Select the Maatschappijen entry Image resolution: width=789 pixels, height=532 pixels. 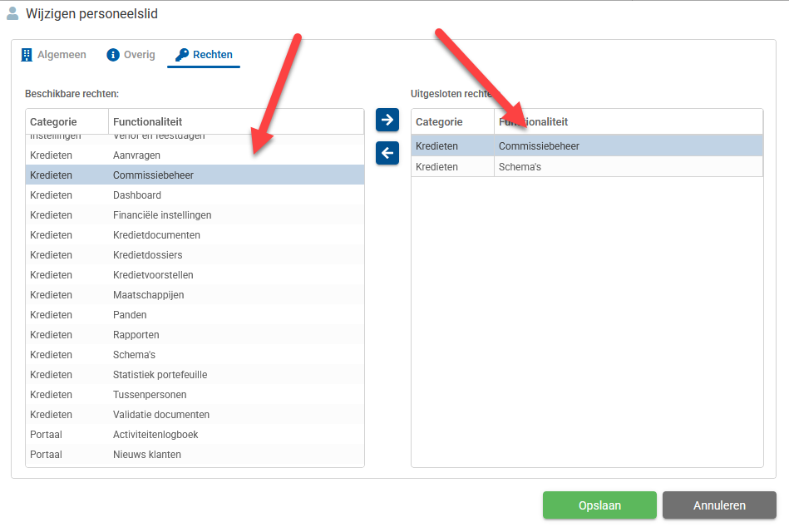pos(148,295)
